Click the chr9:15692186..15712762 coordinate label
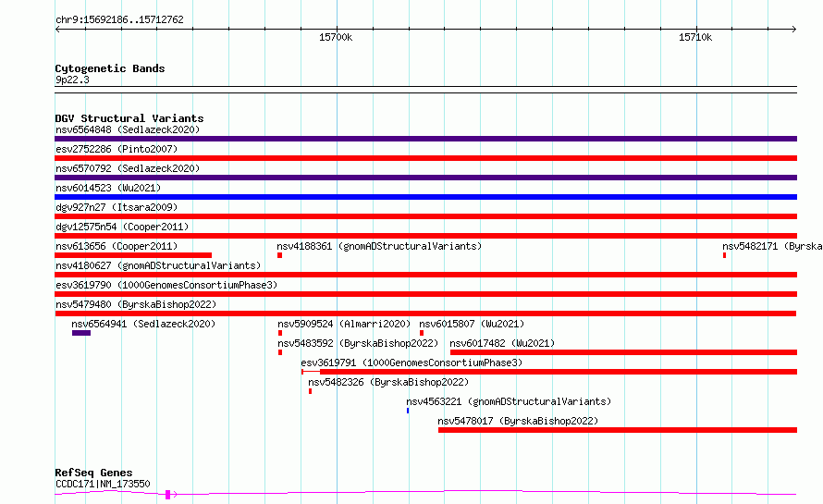This screenshot has width=823, height=504. 119,20
